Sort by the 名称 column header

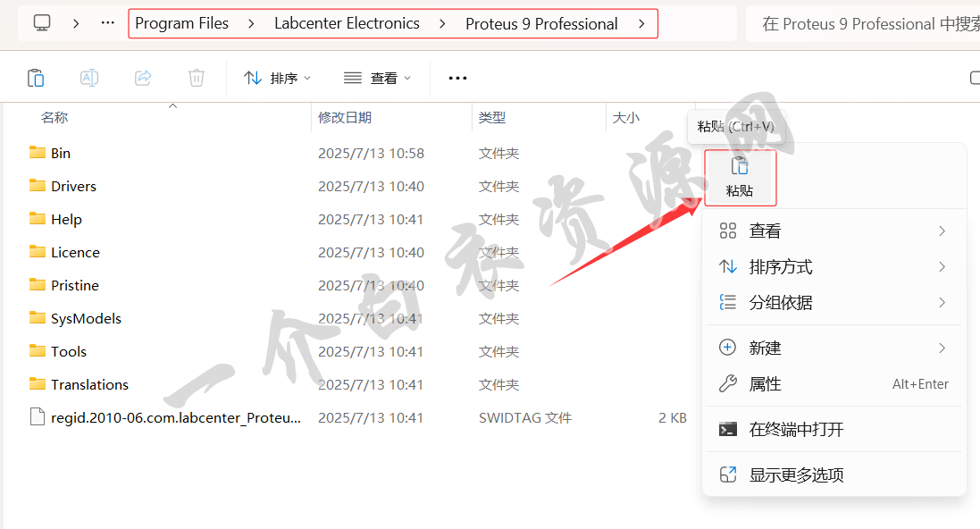click(x=54, y=118)
